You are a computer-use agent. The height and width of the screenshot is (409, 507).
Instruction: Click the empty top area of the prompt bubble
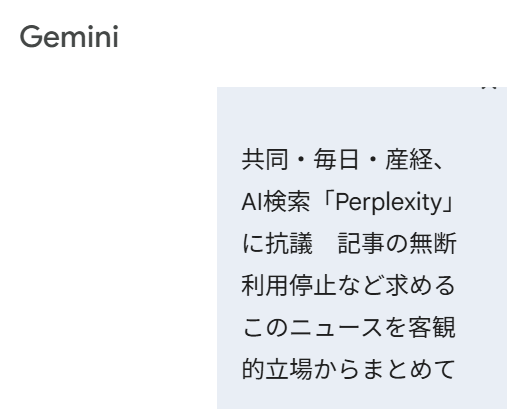click(362, 117)
